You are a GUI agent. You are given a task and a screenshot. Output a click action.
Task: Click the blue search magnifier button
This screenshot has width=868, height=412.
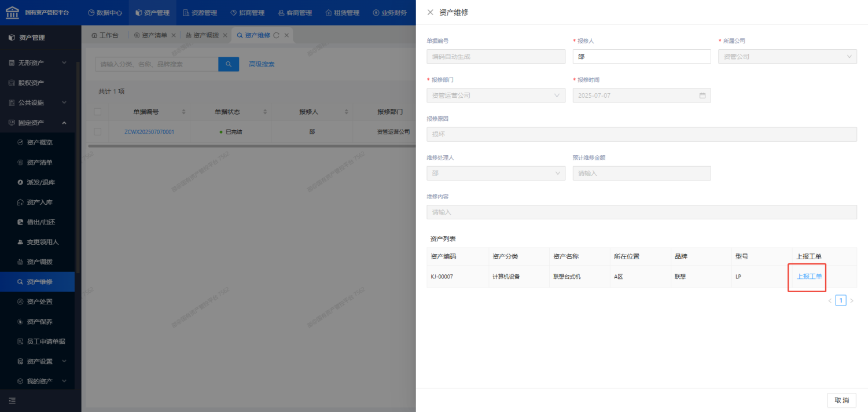coord(229,64)
